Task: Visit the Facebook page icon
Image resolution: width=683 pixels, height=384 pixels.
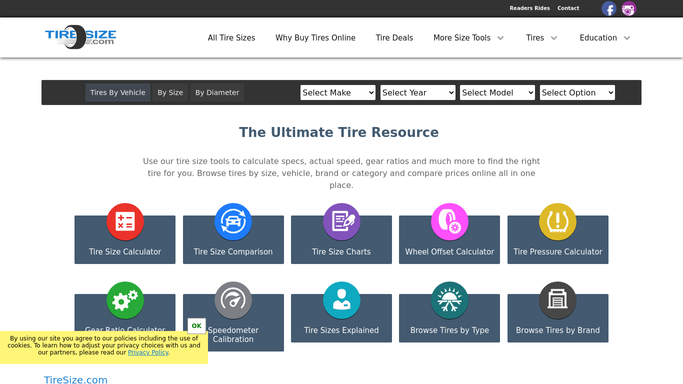Action: (x=609, y=8)
